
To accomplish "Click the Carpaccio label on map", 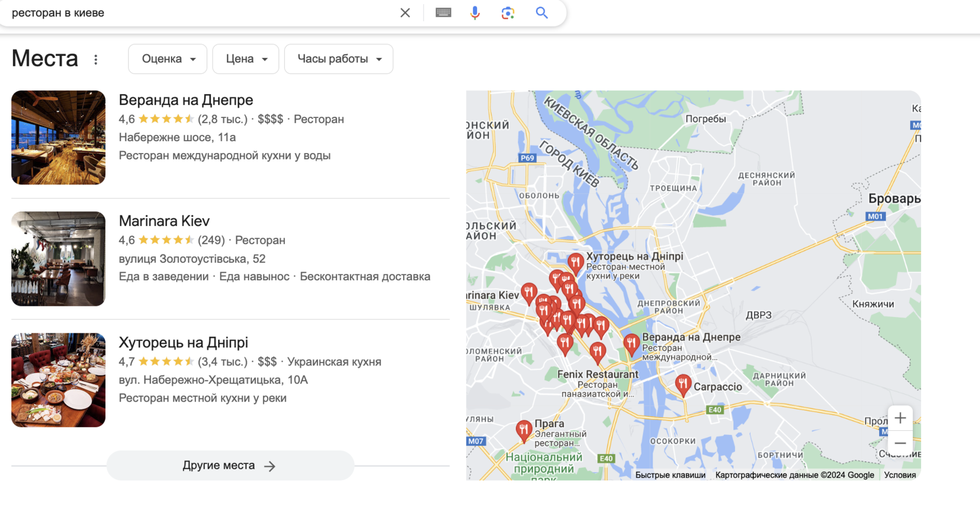I will click(717, 386).
